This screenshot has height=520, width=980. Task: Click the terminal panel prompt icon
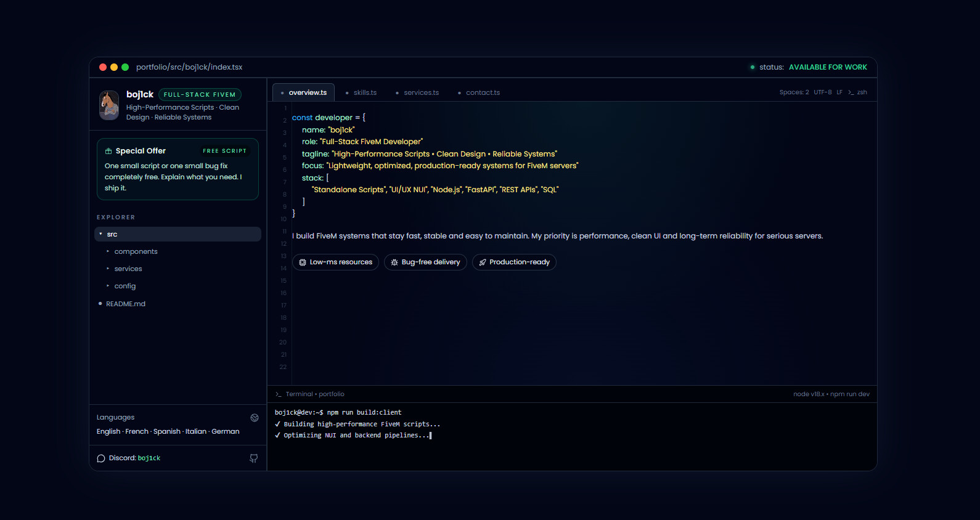(x=279, y=394)
